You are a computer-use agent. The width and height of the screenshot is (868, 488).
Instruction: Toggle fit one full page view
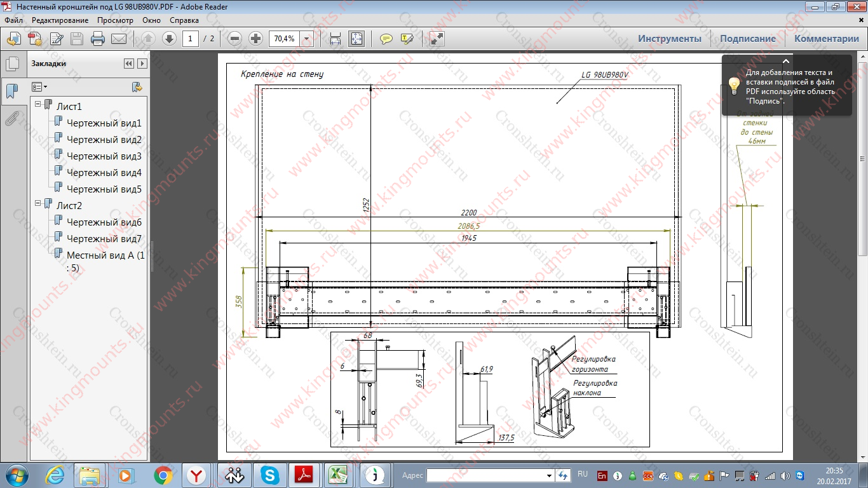click(356, 39)
